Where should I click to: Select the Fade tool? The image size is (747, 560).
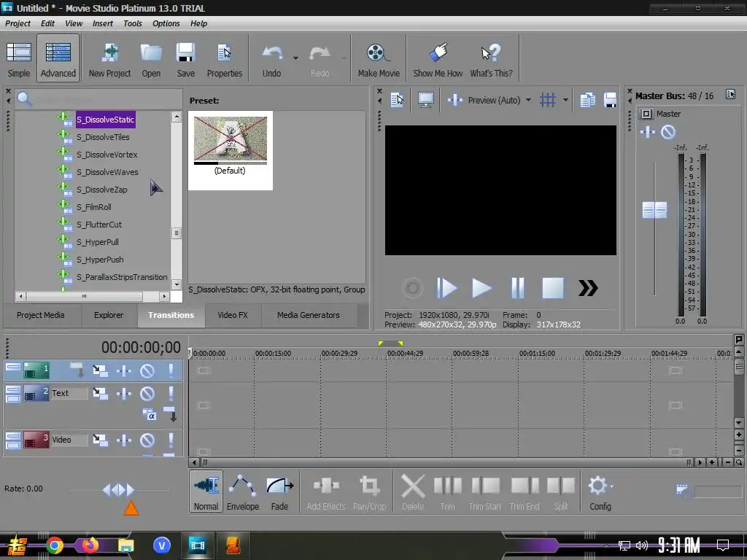(279, 491)
